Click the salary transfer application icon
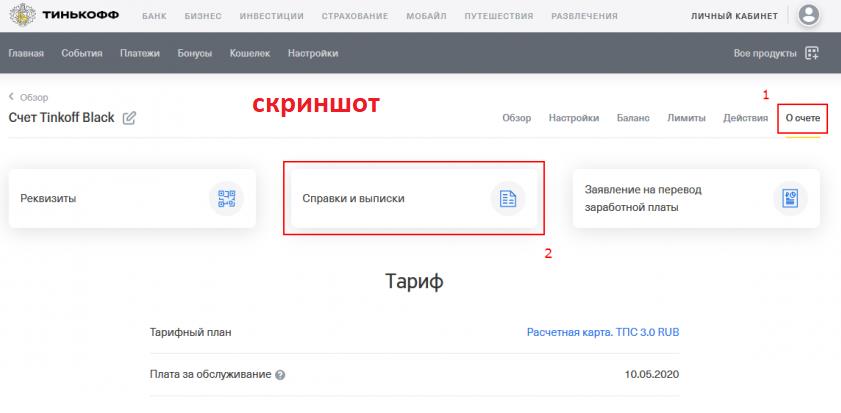 click(790, 198)
